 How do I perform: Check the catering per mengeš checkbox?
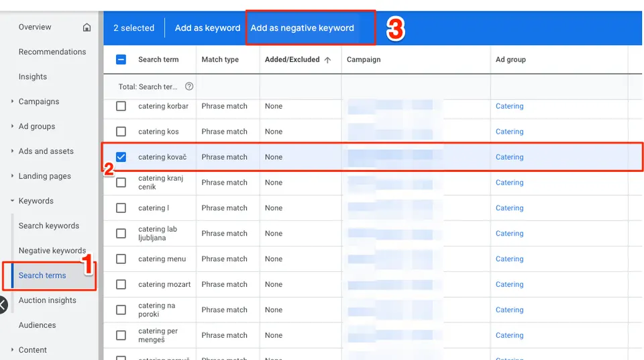tap(121, 335)
